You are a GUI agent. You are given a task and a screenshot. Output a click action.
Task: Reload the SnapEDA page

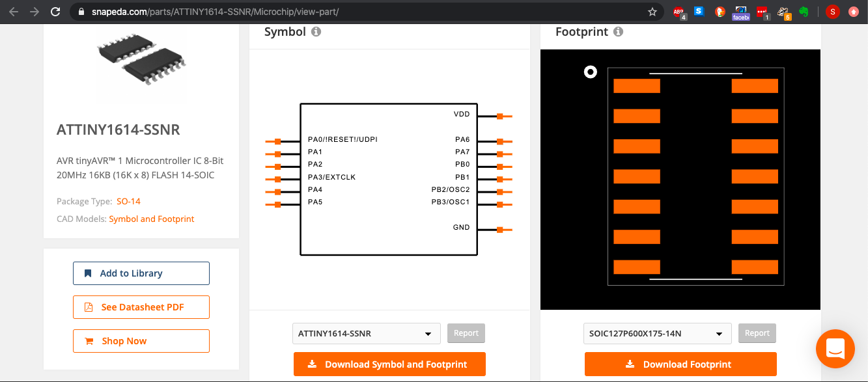tap(56, 12)
